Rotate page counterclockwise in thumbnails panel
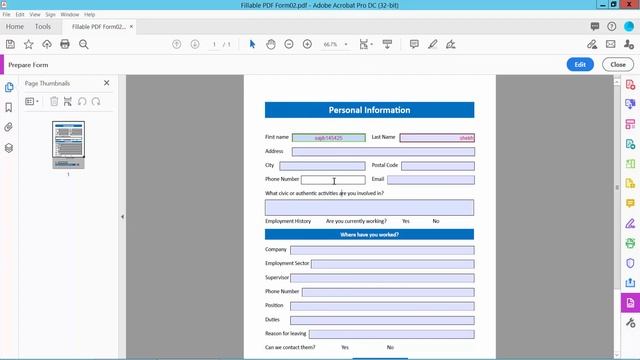Image resolution: width=640 pixels, height=360 pixels. pyautogui.click(x=82, y=101)
